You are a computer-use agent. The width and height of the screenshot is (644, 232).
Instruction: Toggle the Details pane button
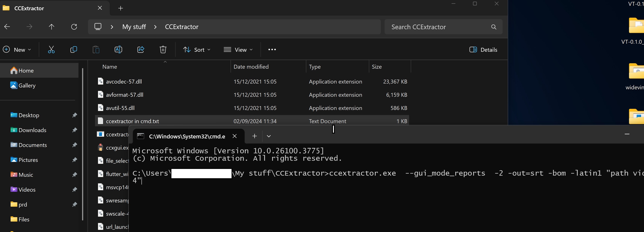click(483, 49)
